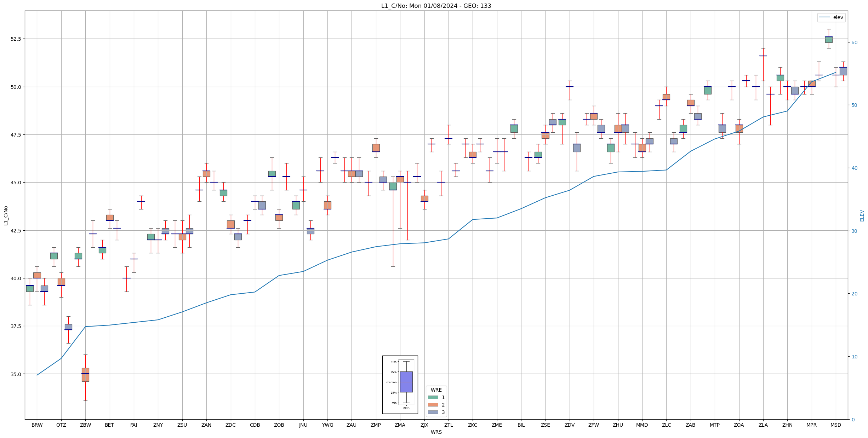This screenshot has height=438, width=868.
Task: Click the box plot key diagram
Action: pos(400,385)
